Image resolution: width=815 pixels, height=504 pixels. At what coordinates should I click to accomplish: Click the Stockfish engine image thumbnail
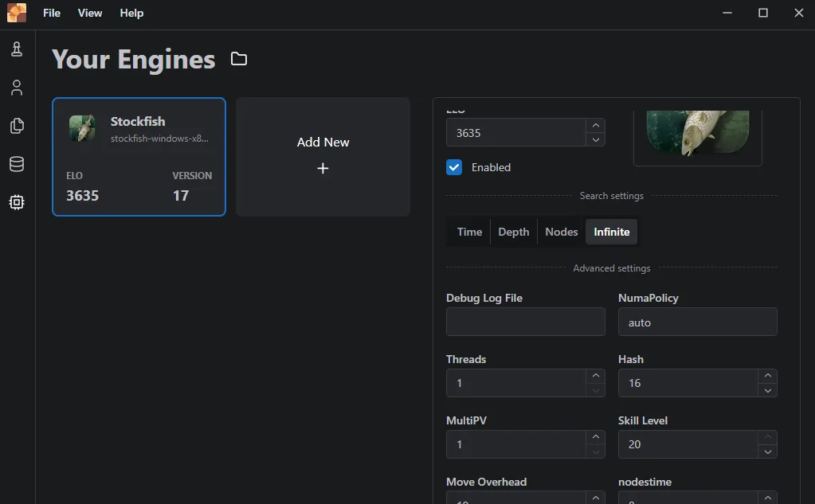(698, 132)
